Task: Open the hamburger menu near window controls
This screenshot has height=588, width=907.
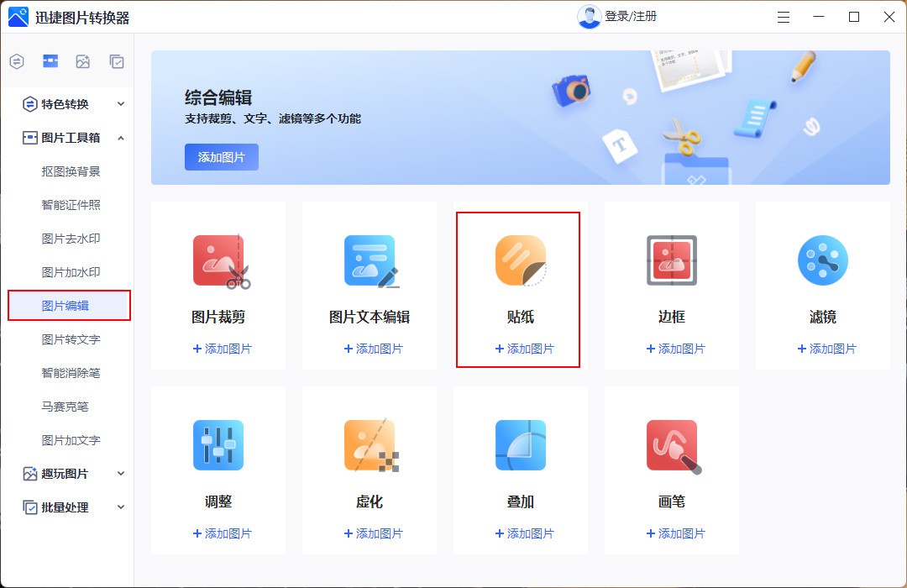Action: (783, 16)
